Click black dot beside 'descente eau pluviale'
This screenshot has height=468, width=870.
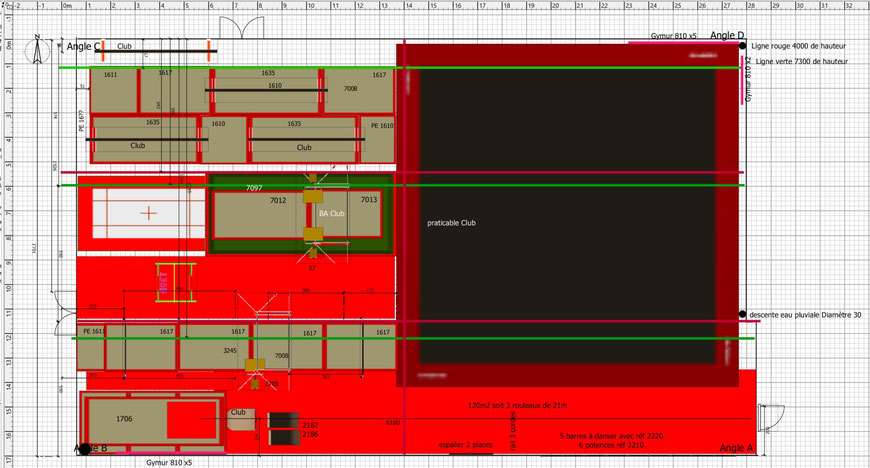(x=742, y=314)
